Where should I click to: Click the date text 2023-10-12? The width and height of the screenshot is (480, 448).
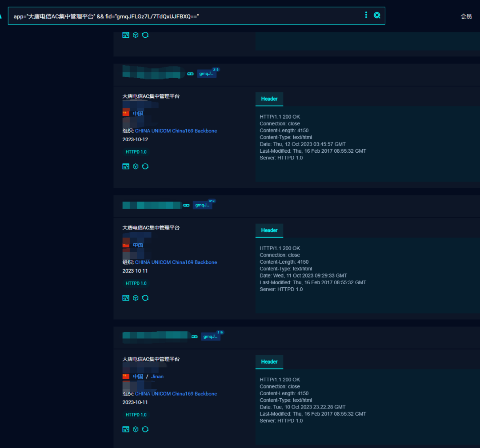click(x=135, y=139)
